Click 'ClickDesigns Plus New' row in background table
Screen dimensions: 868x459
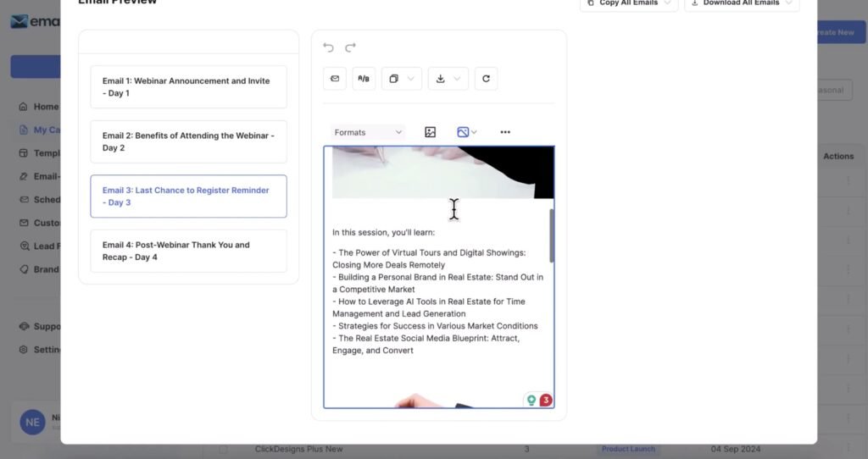[299, 449]
